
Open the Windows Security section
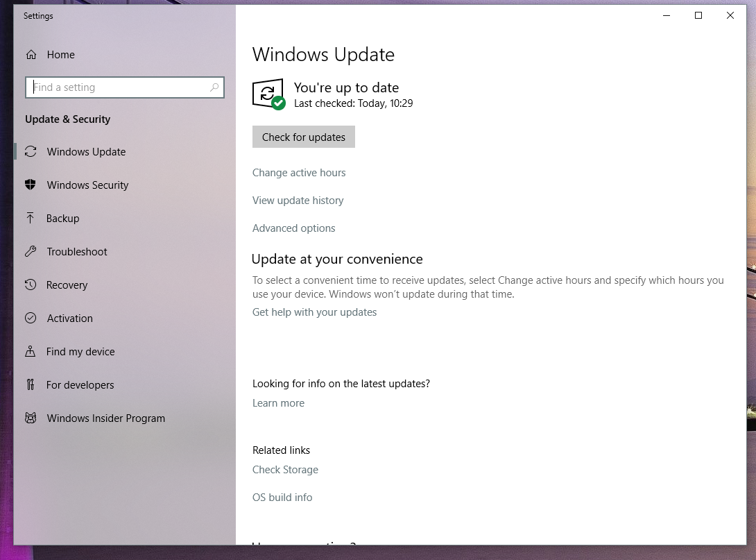[x=87, y=185]
